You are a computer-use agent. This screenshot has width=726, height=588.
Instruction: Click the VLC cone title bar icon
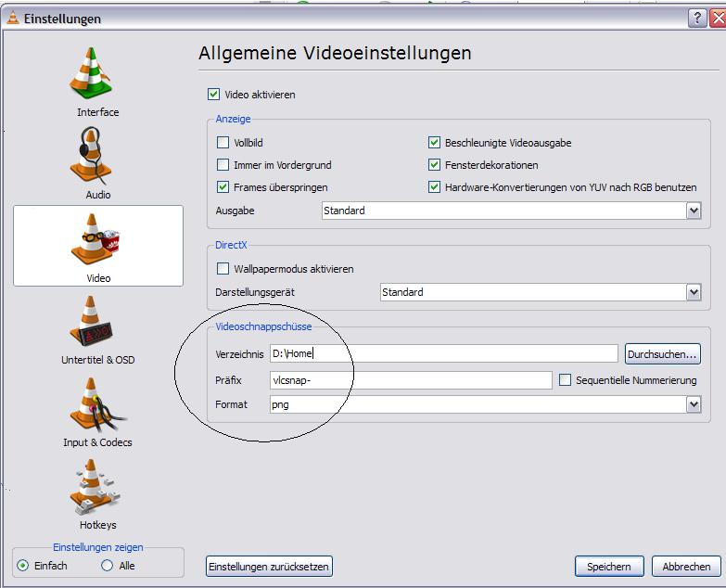(x=11, y=19)
